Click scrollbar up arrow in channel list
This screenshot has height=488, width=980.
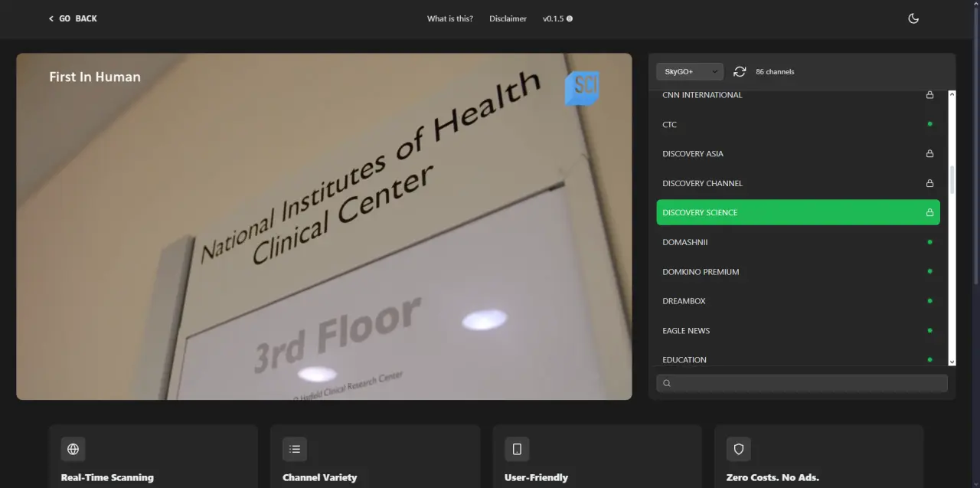tap(952, 94)
